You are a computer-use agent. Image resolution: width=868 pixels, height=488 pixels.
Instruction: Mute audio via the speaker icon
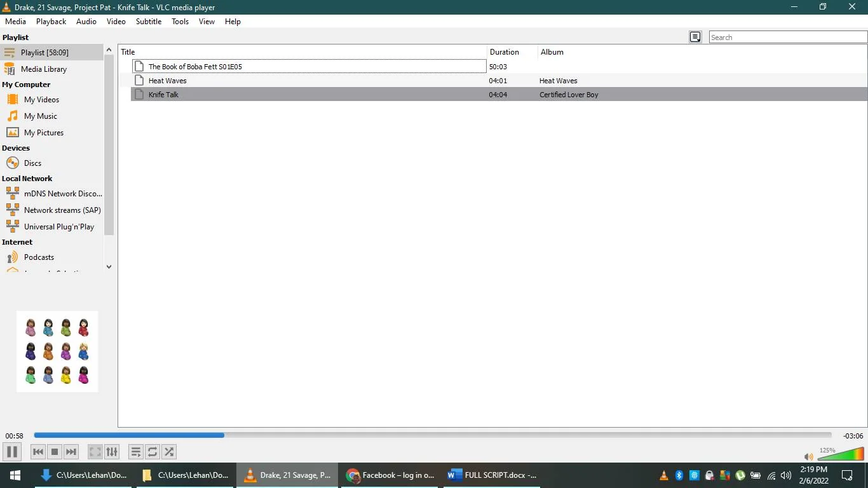(x=808, y=456)
